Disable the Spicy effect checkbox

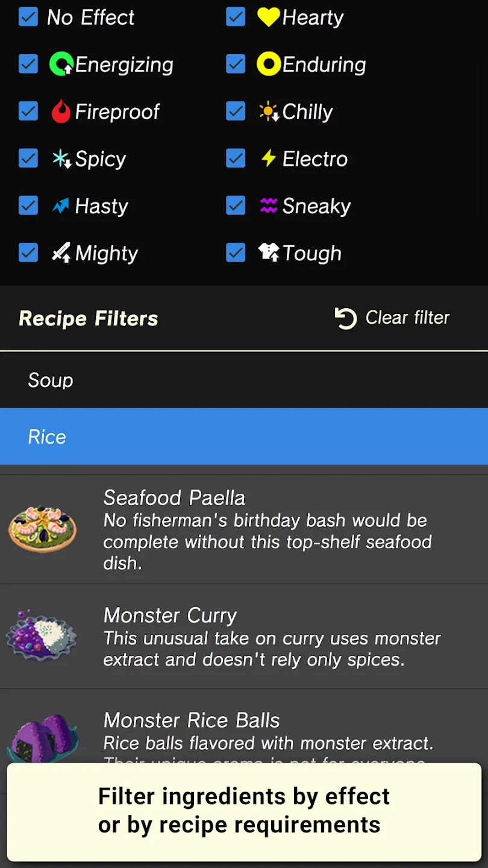click(28, 159)
